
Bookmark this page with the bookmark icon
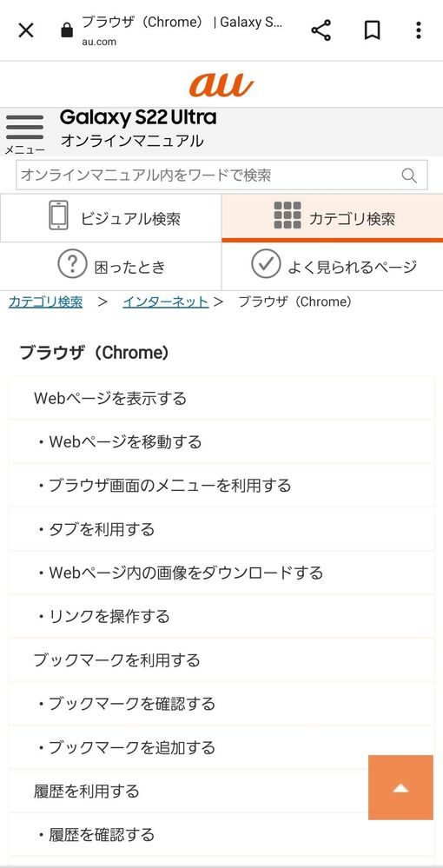(x=372, y=30)
